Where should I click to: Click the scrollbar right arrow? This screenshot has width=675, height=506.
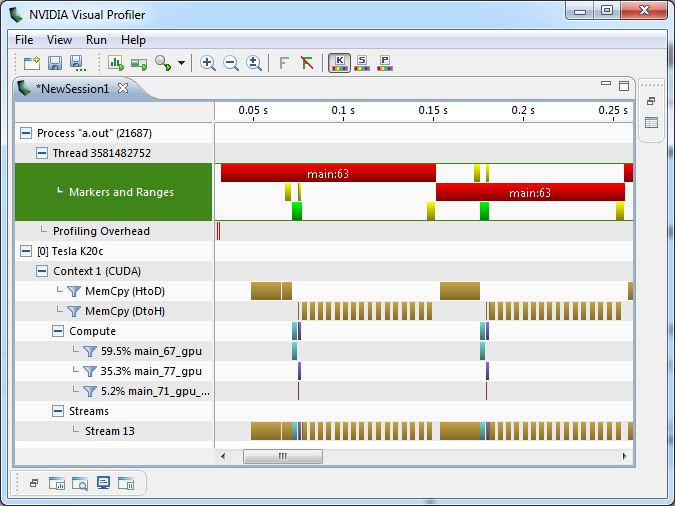(624, 456)
